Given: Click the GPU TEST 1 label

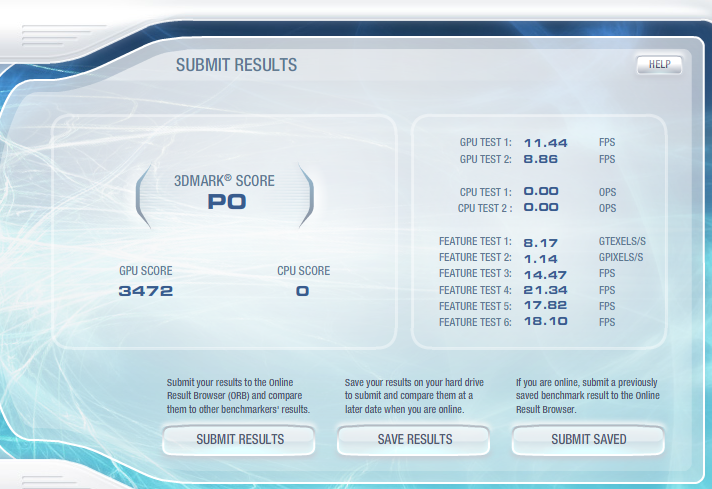Looking at the screenshot, I should pos(485,143).
